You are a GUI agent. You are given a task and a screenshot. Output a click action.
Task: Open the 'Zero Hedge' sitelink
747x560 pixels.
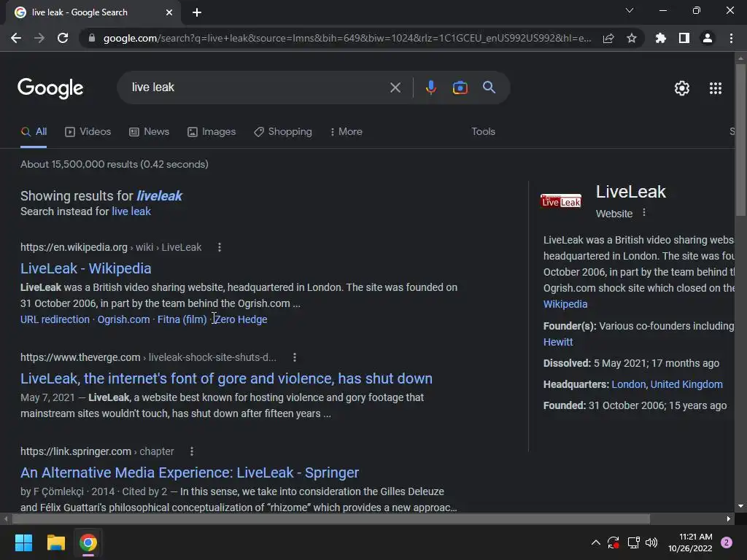[x=241, y=319]
